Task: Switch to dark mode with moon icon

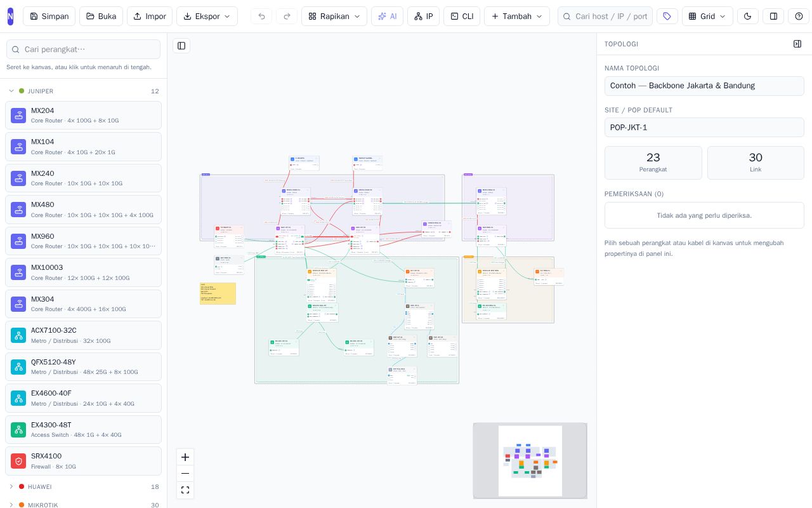Action: [747, 17]
